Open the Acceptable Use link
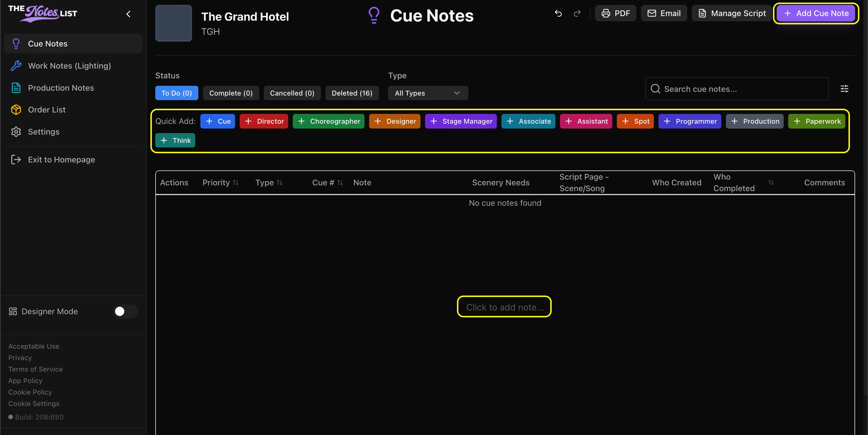Viewport: 868px width, 435px height. (x=34, y=346)
